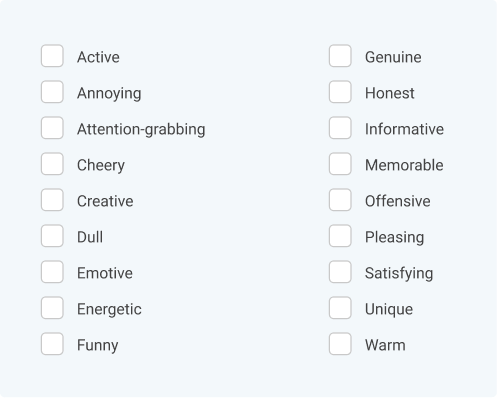This screenshot has width=497, height=398.
Task: Click the Informative label text
Action: 404,129
